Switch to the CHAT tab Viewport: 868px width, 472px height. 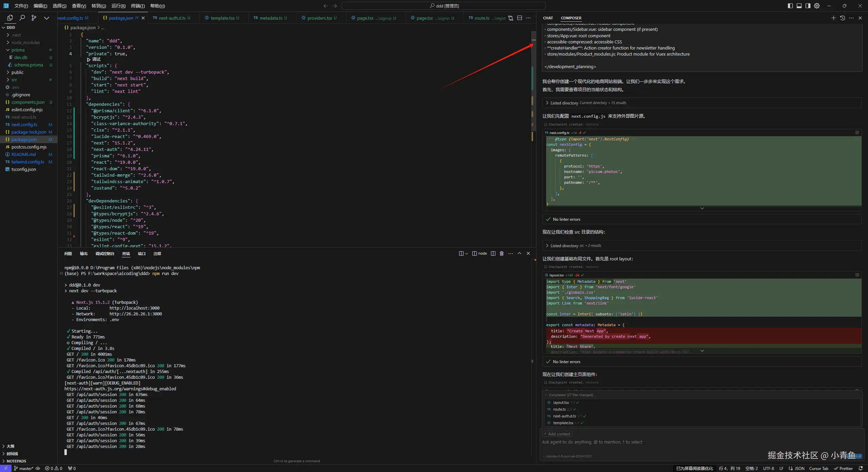click(548, 18)
